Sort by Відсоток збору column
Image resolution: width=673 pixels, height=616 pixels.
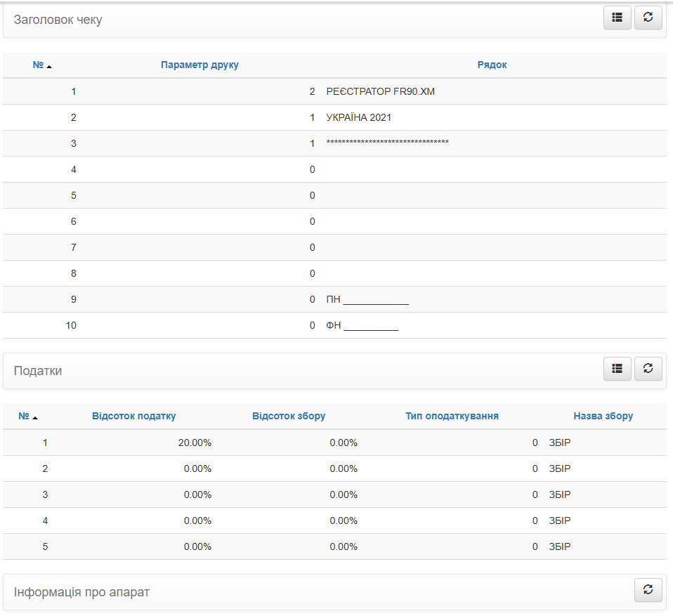pyautogui.click(x=289, y=416)
